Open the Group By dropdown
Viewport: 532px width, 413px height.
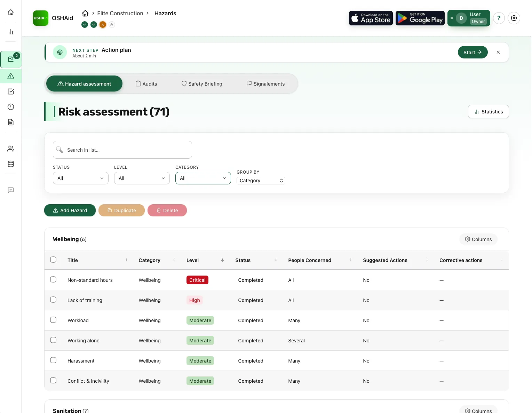[261, 181]
